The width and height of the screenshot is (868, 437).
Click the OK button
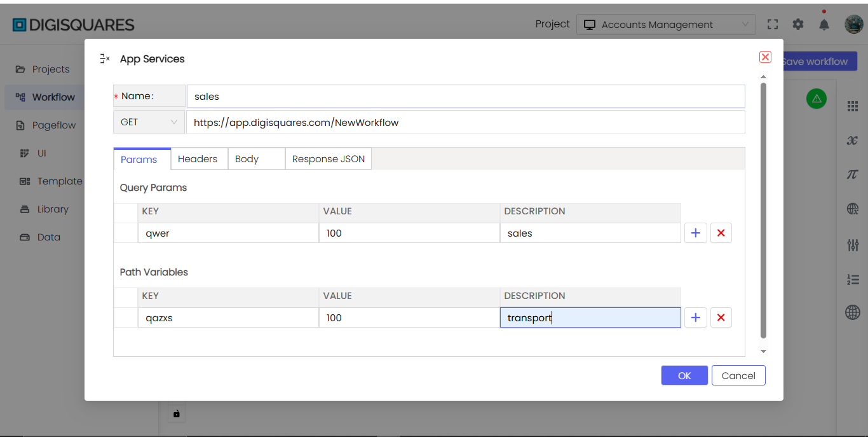point(684,375)
